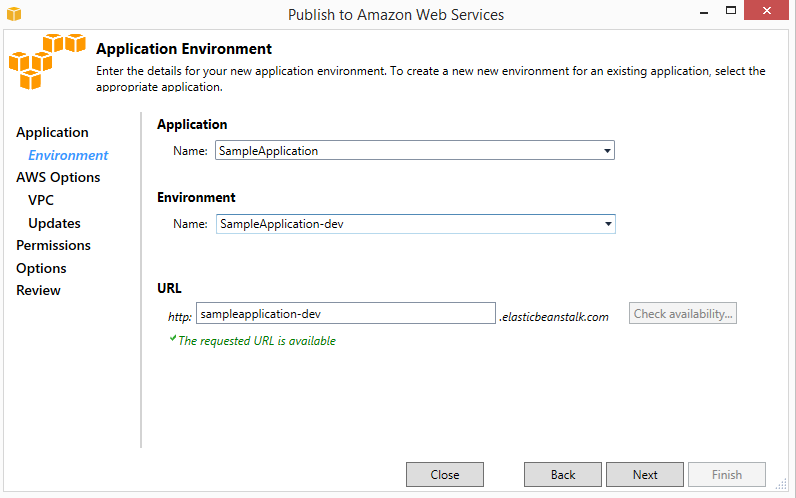Click the small title bar app icon
796x498 pixels.
point(13,14)
